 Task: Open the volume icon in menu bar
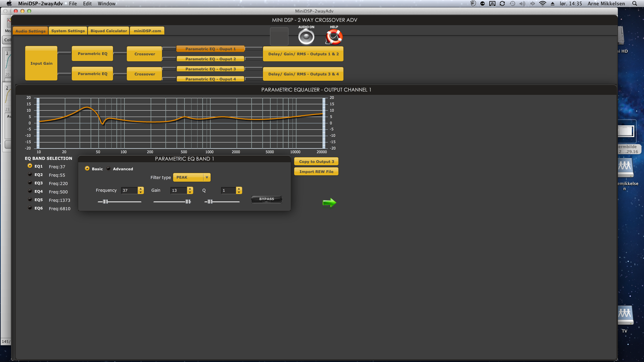pos(522,4)
